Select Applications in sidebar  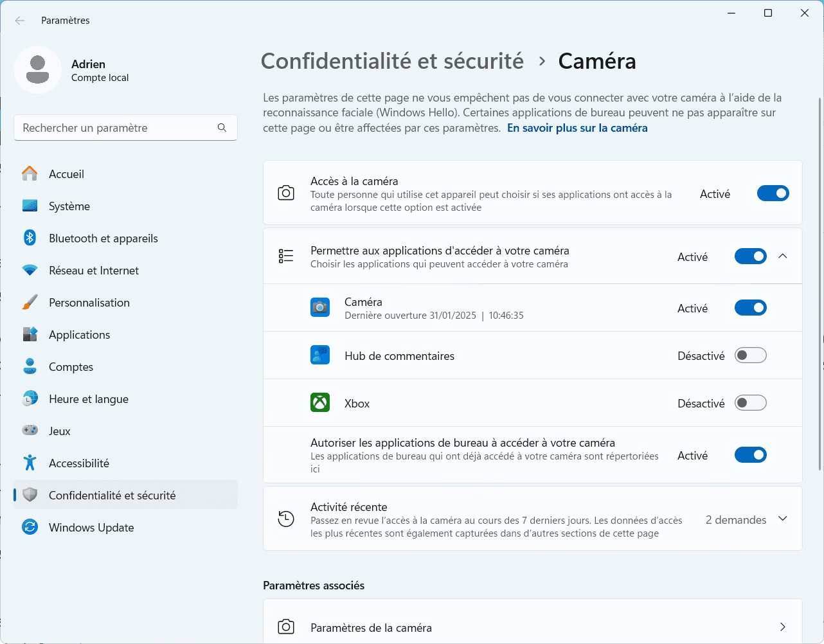pyautogui.click(x=125, y=334)
